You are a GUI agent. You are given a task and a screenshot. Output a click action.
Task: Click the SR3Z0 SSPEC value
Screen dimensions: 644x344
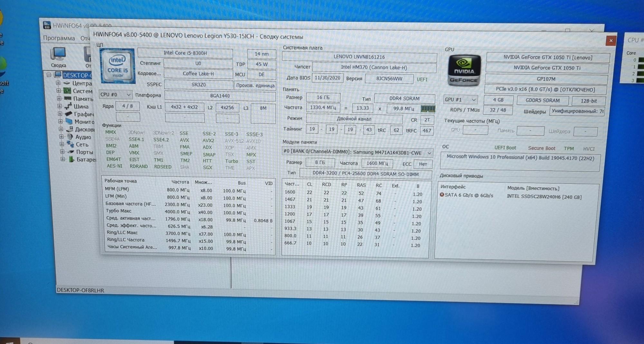point(199,84)
